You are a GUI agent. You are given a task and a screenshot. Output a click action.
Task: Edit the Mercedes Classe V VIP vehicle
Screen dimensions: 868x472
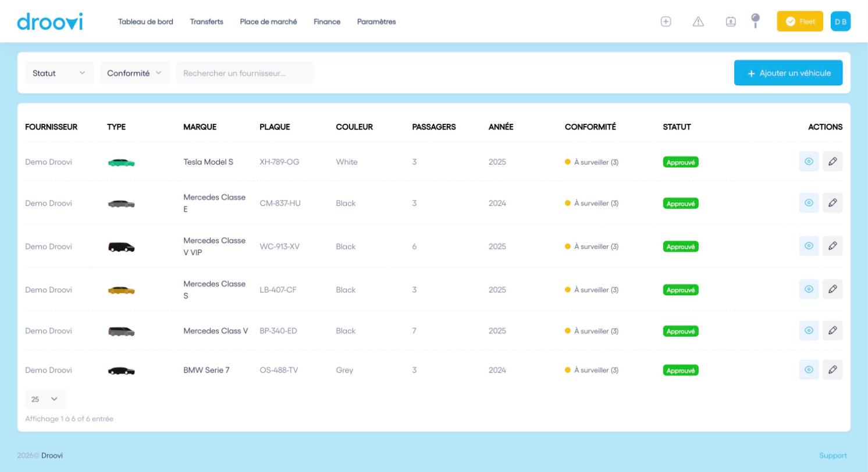point(833,246)
